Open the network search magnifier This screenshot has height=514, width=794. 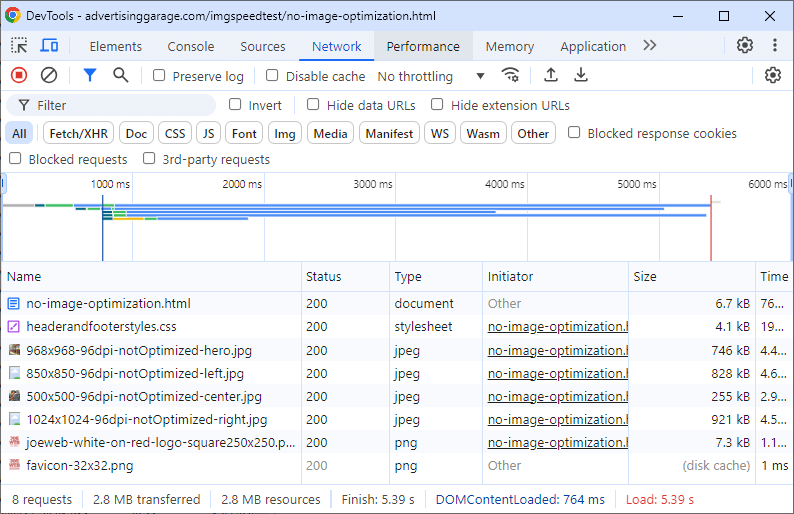(x=120, y=75)
